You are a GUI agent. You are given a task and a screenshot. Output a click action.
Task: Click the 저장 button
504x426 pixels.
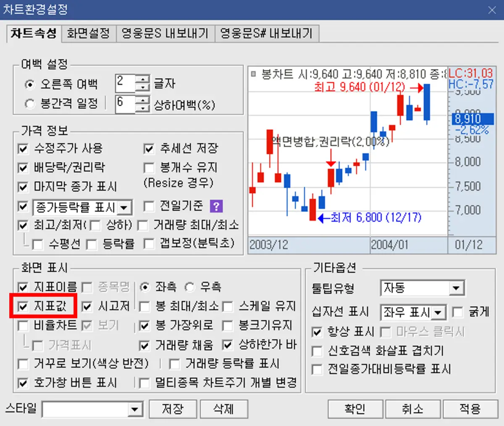click(x=172, y=409)
